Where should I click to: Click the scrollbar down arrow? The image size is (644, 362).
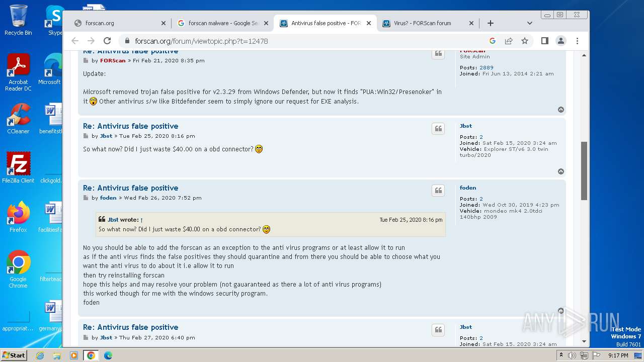[584, 341]
